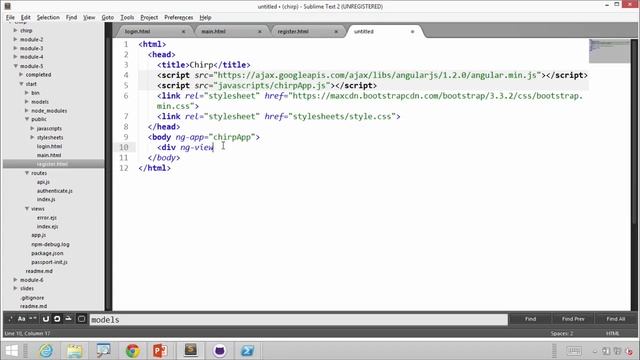The width and height of the screenshot is (640, 360).
Task: Expand the module-2 folder
Action: (16, 39)
